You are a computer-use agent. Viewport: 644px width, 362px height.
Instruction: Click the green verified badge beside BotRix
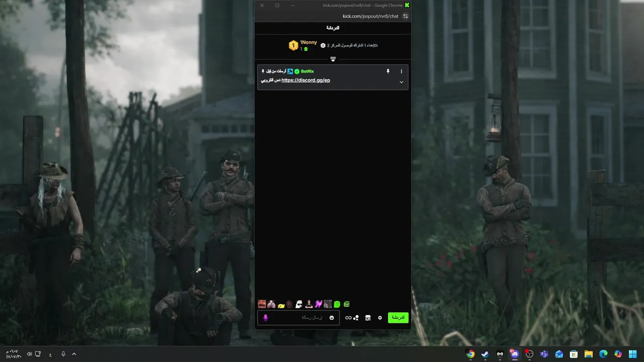click(297, 71)
